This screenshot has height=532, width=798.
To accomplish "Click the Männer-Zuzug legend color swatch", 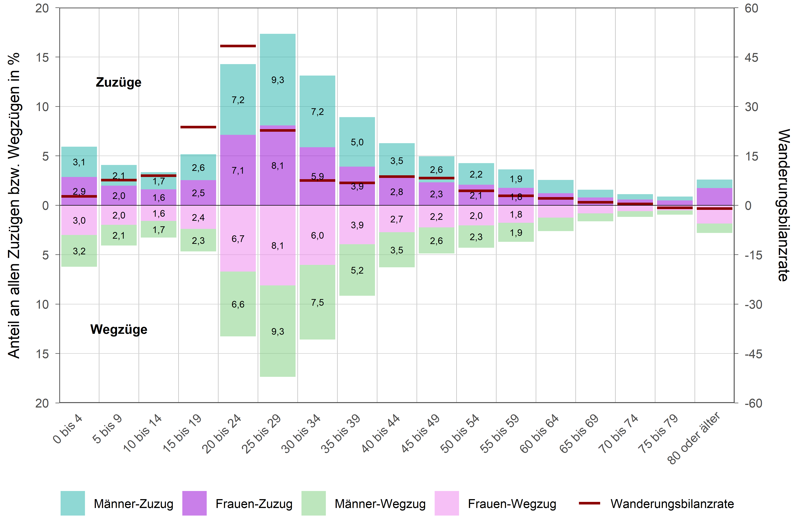I will pos(73,503).
